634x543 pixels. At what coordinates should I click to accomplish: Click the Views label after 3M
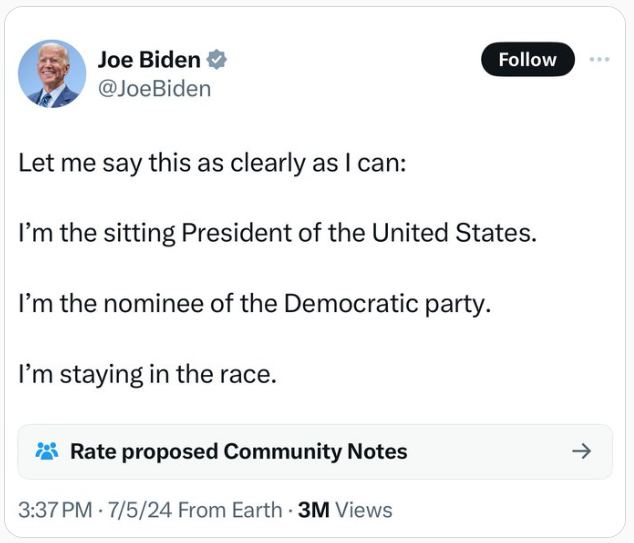364,510
